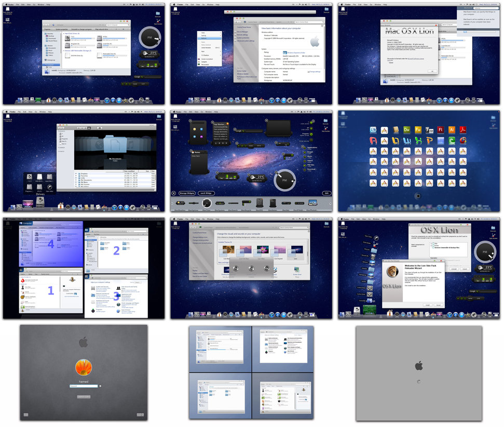Launch the teal swirl 3ds Max icon in Launchpad

[x=373, y=130]
